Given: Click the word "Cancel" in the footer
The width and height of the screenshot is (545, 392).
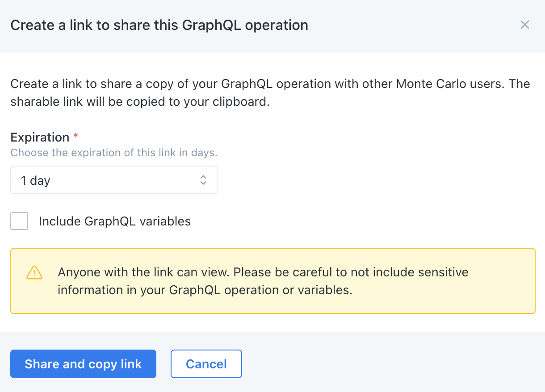Looking at the screenshot, I should (206, 364).
